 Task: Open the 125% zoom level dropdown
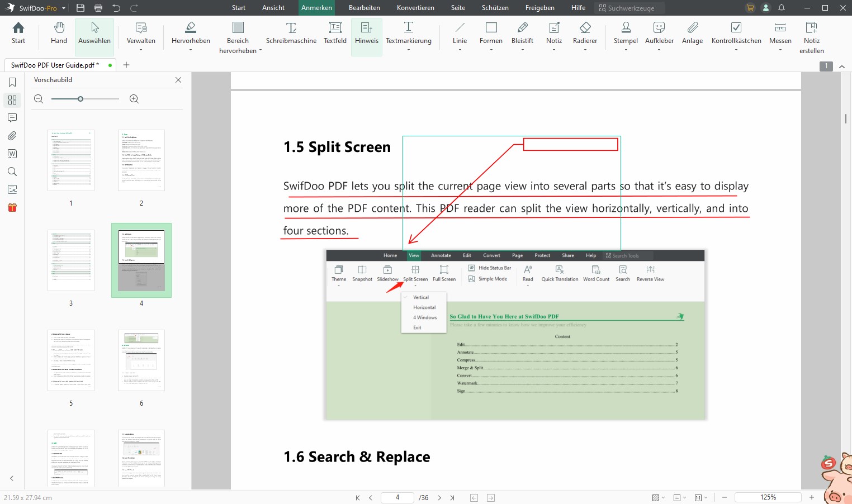pos(768,497)
